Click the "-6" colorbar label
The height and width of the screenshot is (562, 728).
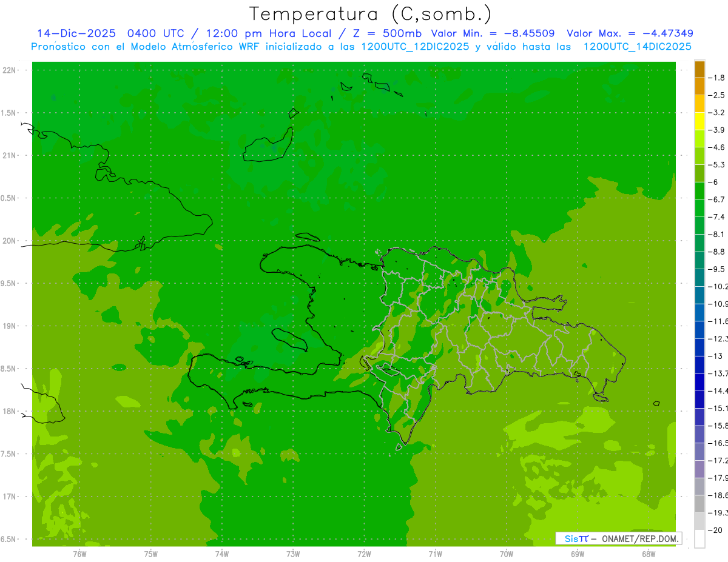click(x=714, y=182)
